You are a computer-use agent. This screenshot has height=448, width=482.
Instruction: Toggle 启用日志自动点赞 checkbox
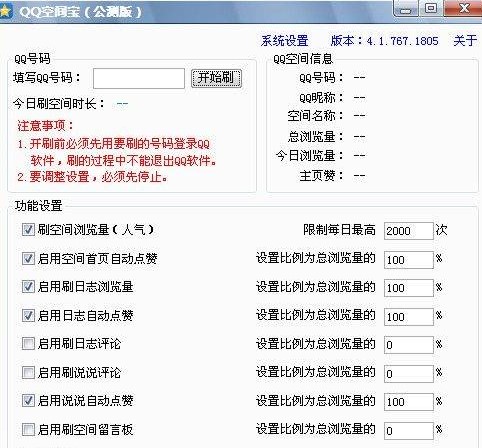(x=28, y=315)
